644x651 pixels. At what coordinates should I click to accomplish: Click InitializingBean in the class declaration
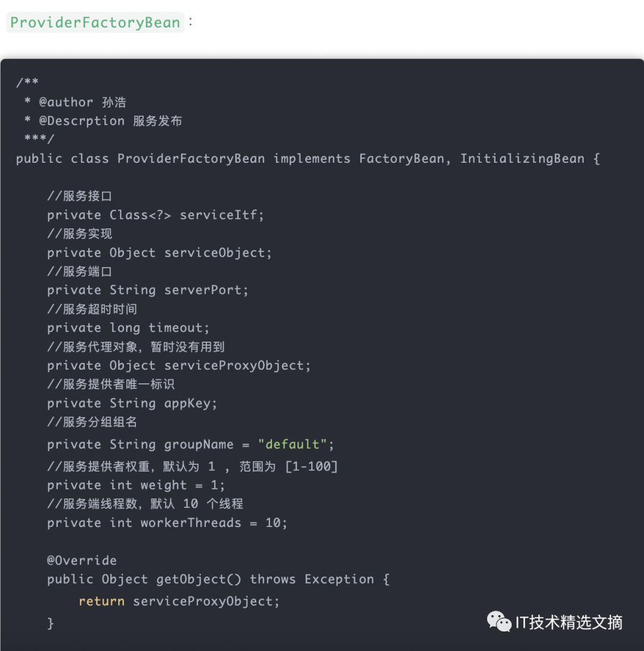[x=522, y=159]
